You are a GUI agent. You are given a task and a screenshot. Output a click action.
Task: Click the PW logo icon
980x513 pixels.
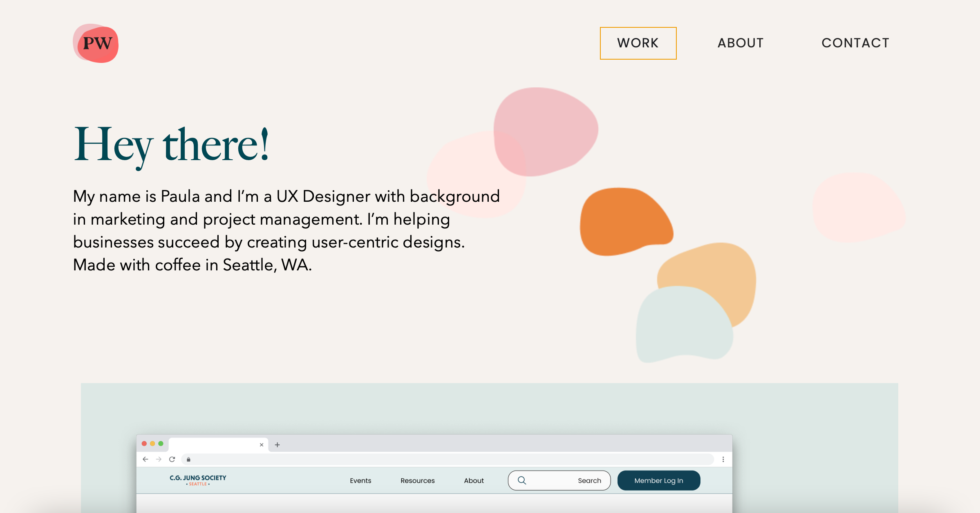[96, 43]
